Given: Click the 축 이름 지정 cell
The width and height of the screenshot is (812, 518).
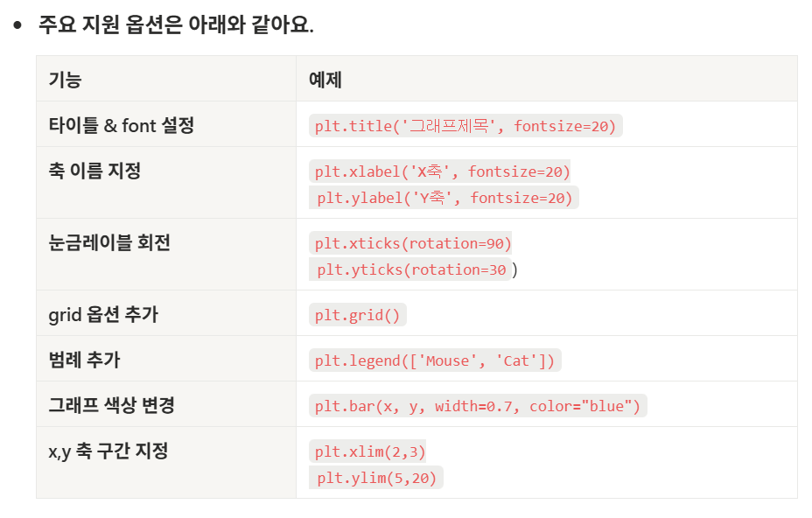Looking at the screenshot, I should click(87, 170).
